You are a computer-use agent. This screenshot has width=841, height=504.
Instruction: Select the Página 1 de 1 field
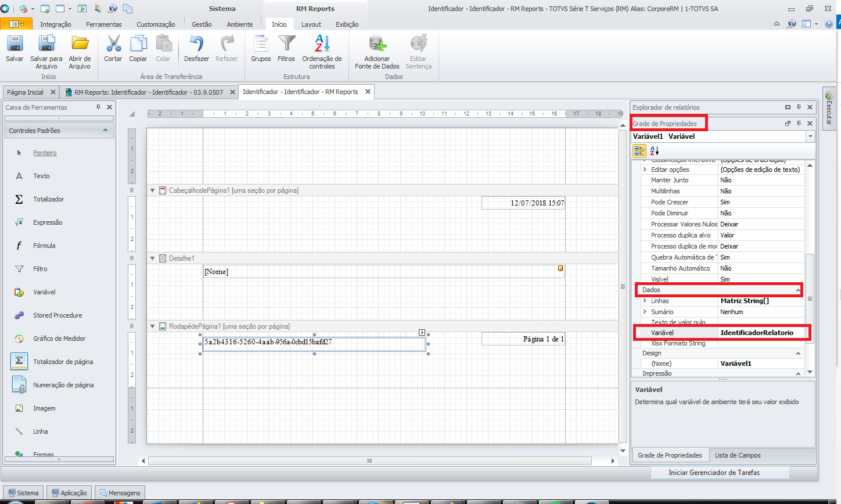coord(523,339)
